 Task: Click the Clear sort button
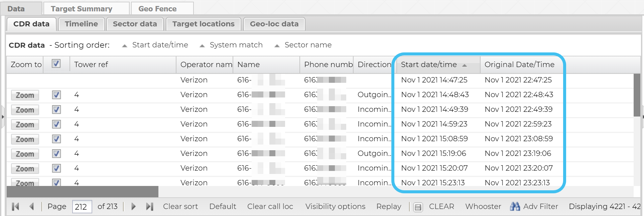click(180, 207)
